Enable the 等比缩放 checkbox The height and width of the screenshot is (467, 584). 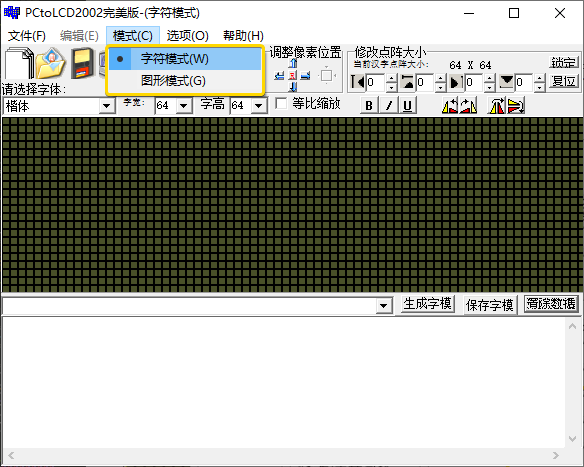pyautogui.click(x=281, y=103)
